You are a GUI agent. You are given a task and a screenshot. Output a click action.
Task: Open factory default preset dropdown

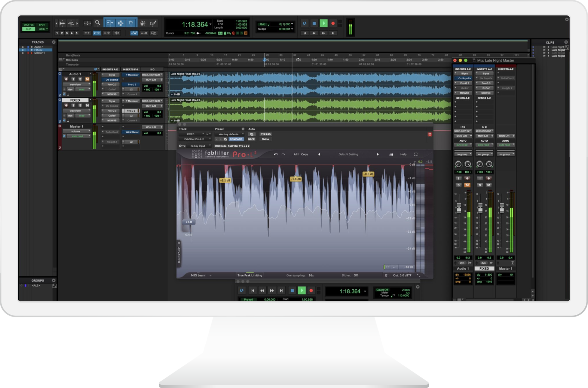230,134
